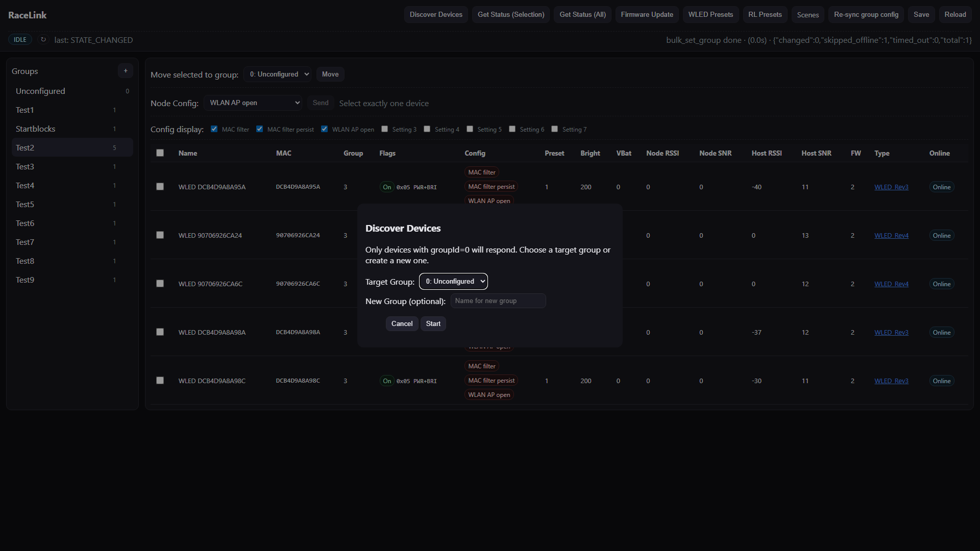This screenshot has height=551, width=980.
Task: Select the Unconfigured group
Action: pyautogui.click(x=72, y=91)
